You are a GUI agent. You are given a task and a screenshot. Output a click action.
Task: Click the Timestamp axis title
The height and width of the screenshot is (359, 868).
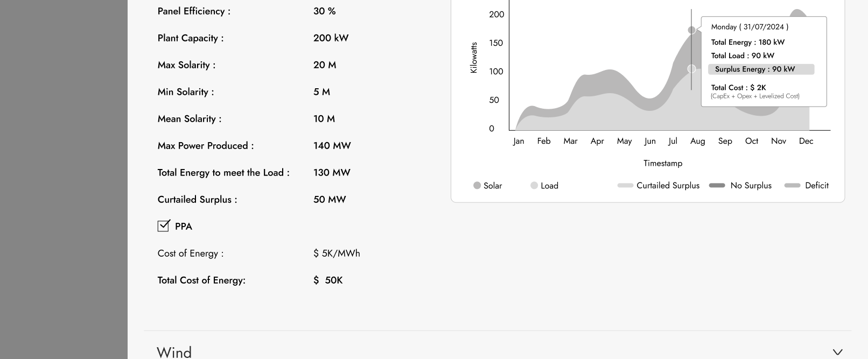[x=662, y=163]
